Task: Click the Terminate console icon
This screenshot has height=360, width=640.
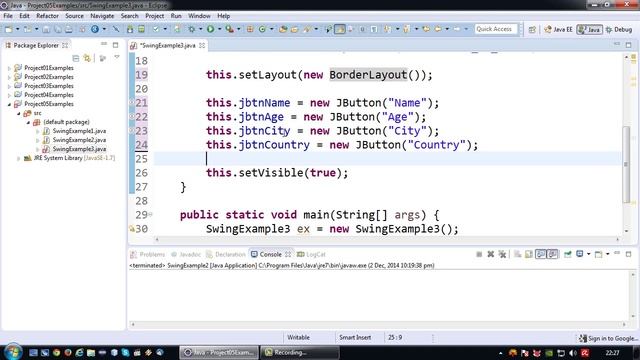Action: click(479, 254)
